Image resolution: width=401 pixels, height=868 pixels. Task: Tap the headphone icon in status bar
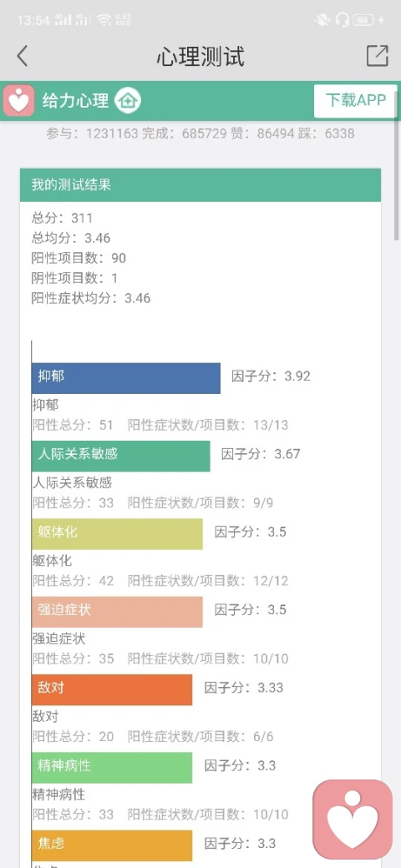(343, 20)
